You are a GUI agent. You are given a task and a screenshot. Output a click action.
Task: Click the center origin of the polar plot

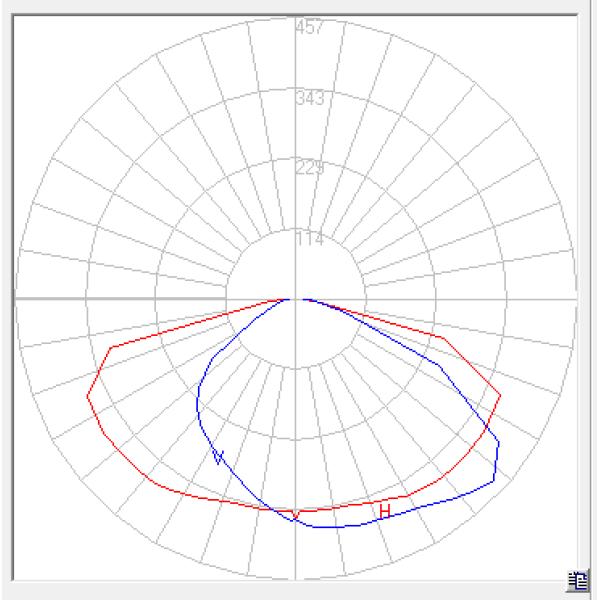pos(296,298)
